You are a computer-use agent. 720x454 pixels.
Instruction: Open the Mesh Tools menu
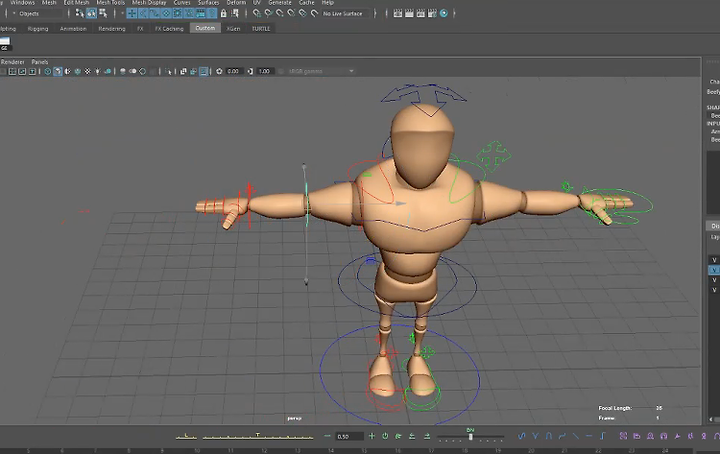(x=110, y=3)
